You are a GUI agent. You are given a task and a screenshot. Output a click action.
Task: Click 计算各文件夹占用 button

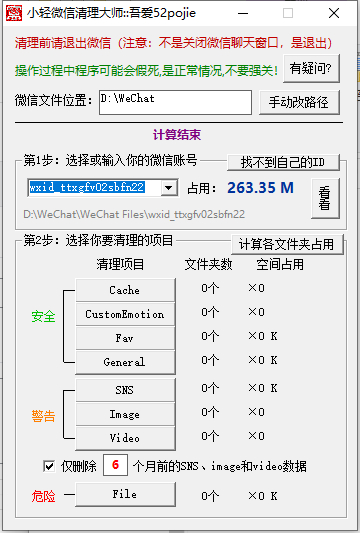287,244
